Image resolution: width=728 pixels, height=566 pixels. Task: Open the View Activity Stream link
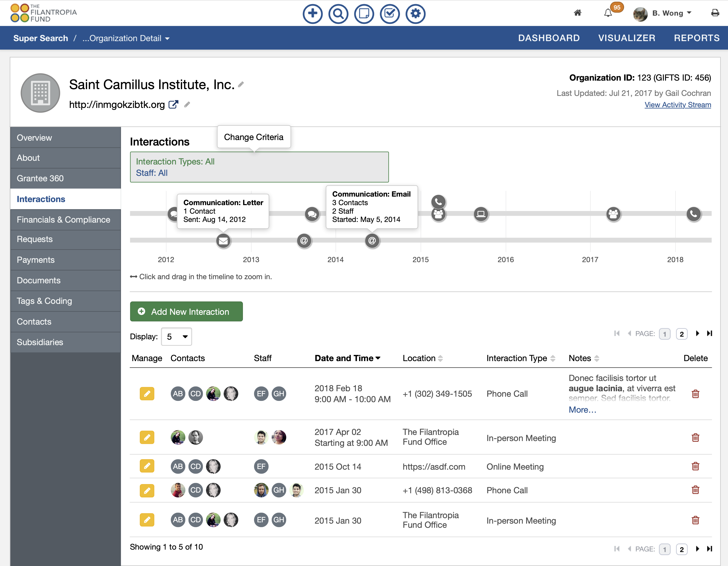coord(677,105)
